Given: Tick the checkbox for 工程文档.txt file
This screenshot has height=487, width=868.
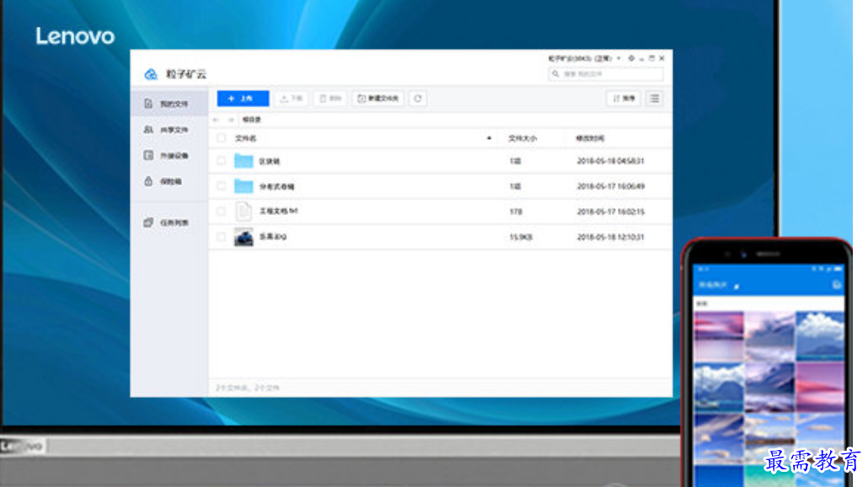Looking at the screenshot, I should click(222, 211).
